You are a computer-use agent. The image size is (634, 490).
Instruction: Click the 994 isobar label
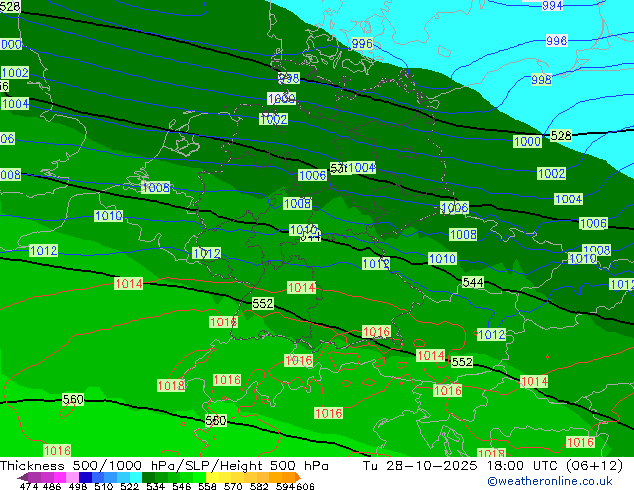click(552, 5)
